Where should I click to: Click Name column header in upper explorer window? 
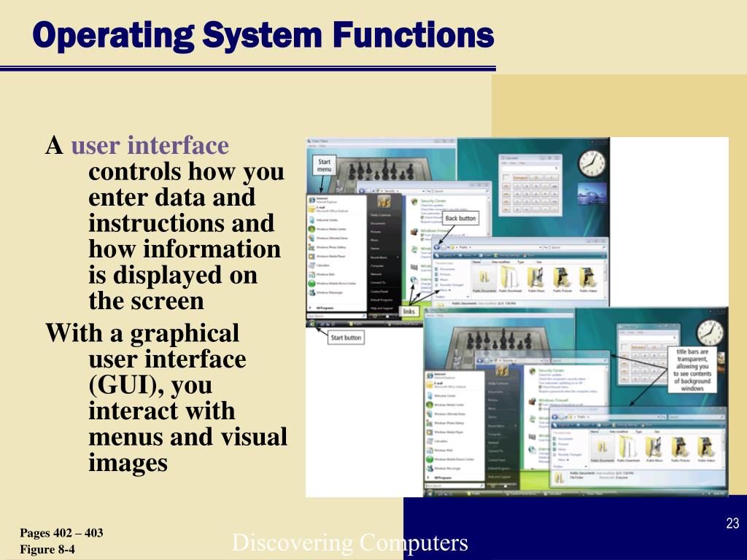tap(481, 262)
